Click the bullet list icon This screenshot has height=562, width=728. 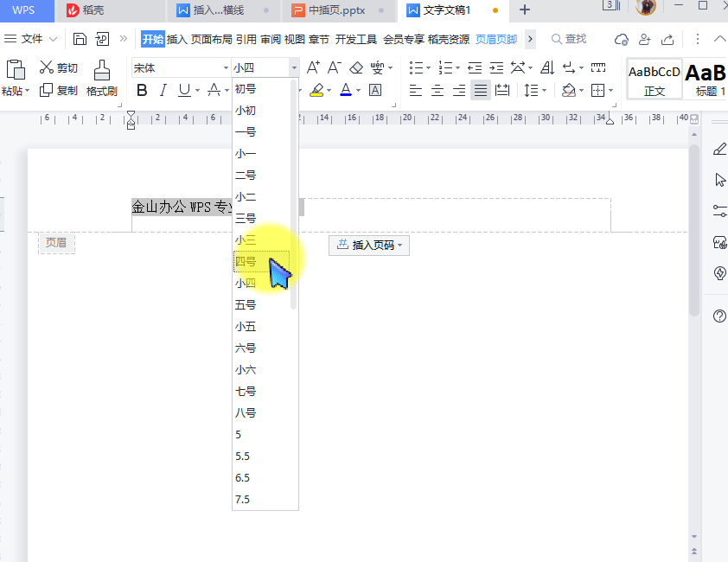click(x=416, y=68)
